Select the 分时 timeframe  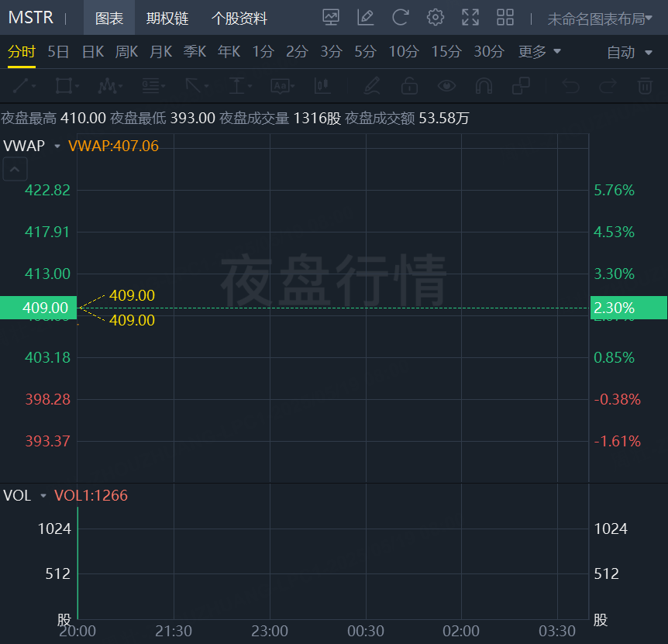(x=21, y=52)
